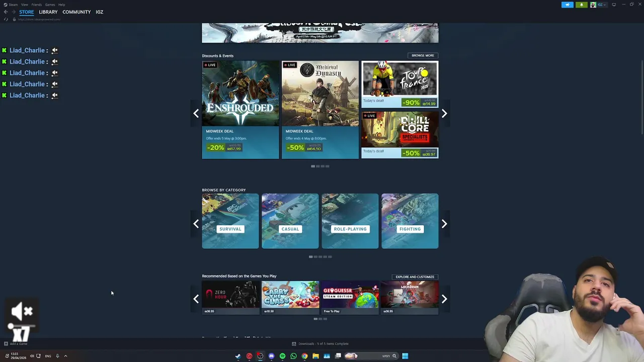
Task: Reload the store page
Action: pyautogui.click(x=6, y=19)
